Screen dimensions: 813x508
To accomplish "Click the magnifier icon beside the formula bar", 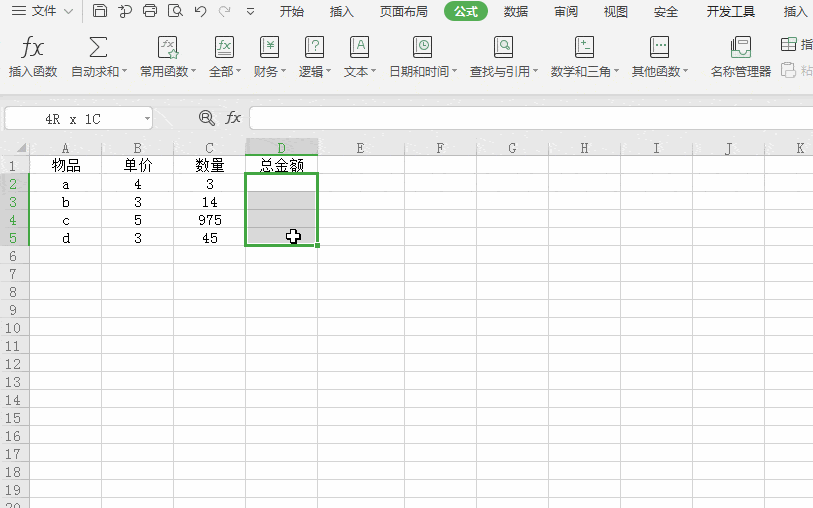I will (207, 118).
